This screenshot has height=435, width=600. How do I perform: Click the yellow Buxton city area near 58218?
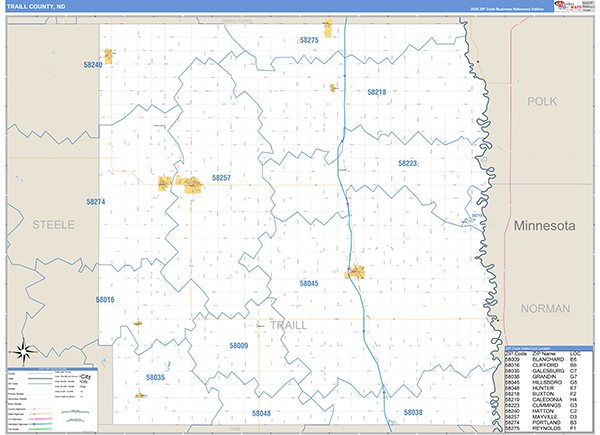tap(333, 88)
